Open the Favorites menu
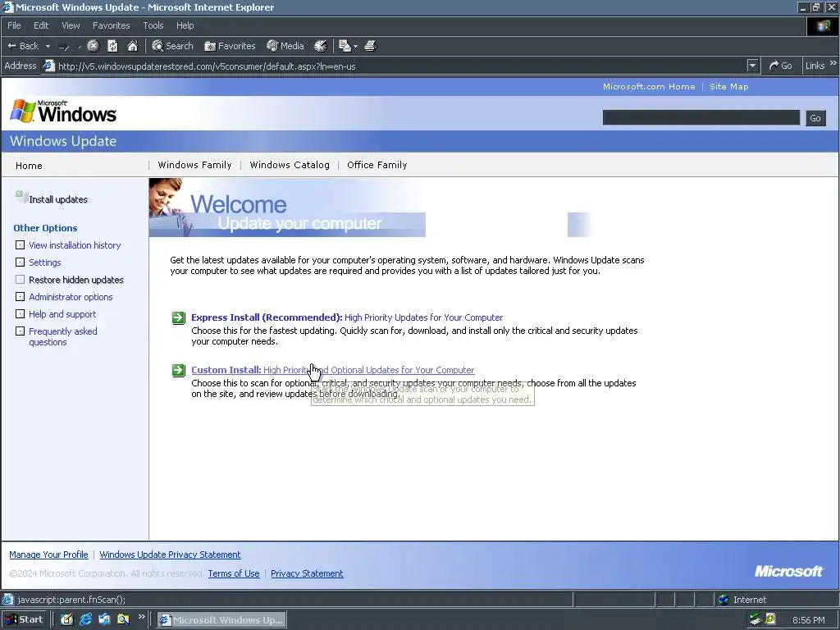The height and width of the screenshot is (630, 840). click(111, 25)
